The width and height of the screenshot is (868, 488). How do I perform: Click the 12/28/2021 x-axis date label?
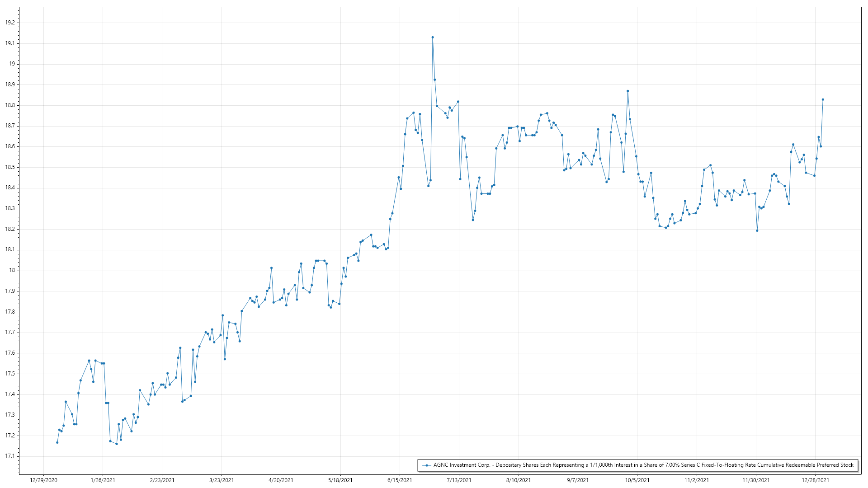[x=816, y=480]
